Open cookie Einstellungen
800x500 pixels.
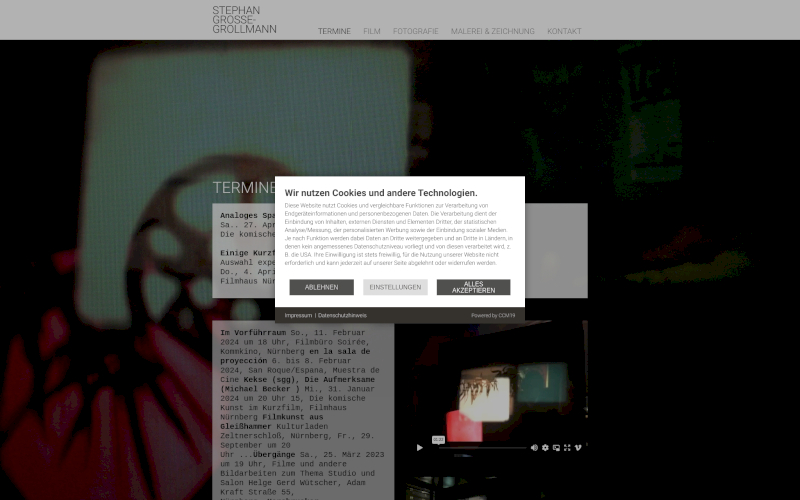pos(395,287)
